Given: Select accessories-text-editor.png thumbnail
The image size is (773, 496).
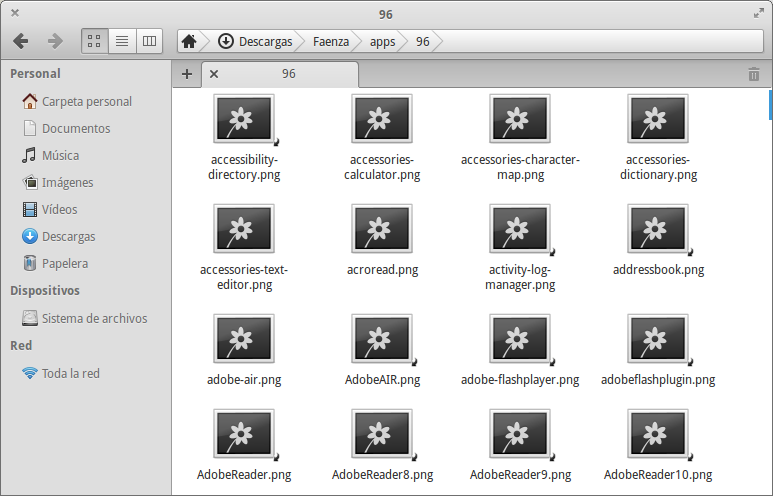Looking at the screenshot, I should click(244, 229).
